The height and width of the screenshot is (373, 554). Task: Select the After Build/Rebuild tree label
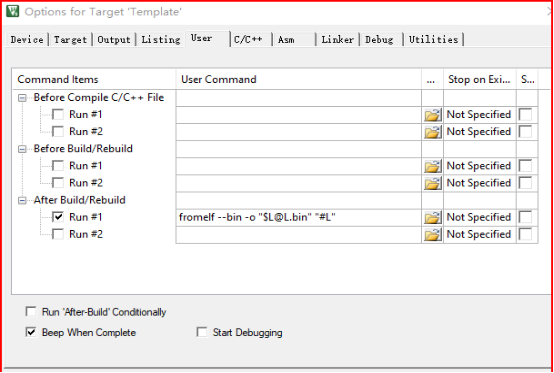click(x=79, y=200)
